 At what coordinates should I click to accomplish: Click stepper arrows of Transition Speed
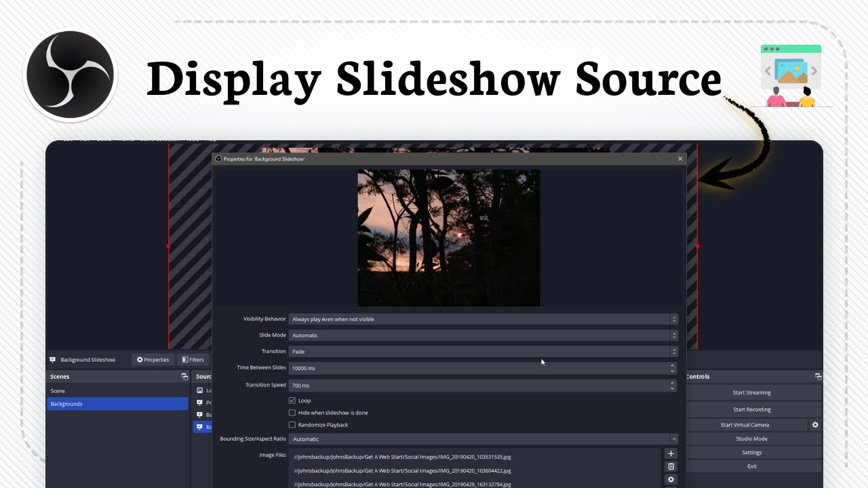pyautogui.click(x=673, y=385)
